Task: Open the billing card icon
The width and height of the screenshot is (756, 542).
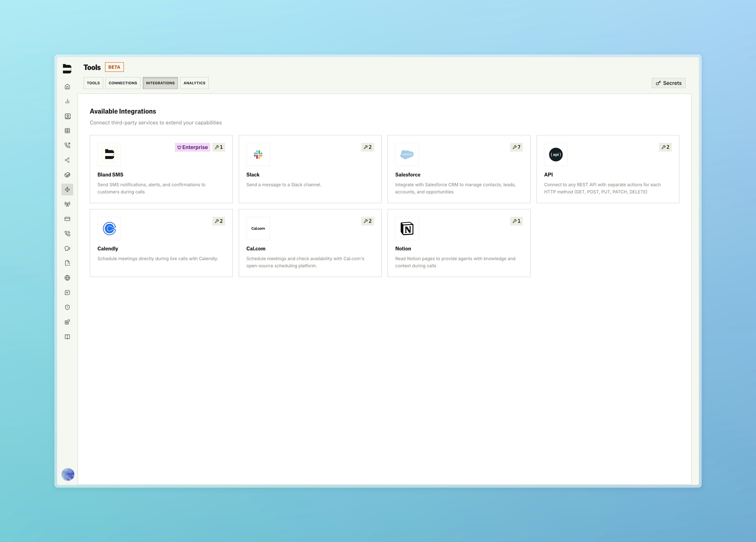Action: pos(68,219)
